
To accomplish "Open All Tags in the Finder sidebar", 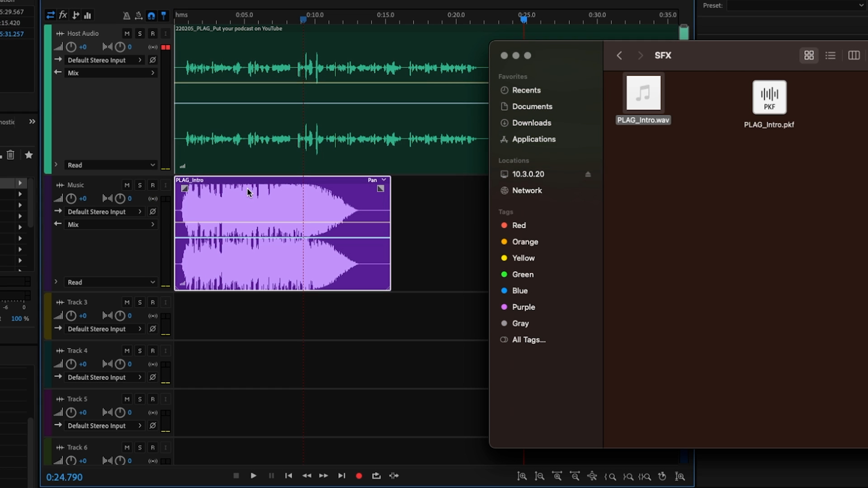I will coord(528,339).
